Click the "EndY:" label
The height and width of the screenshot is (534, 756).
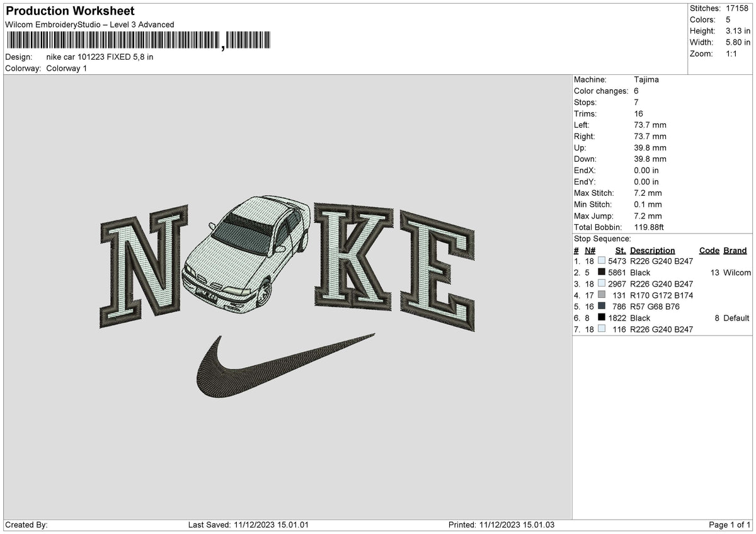(x=585, y=182)
